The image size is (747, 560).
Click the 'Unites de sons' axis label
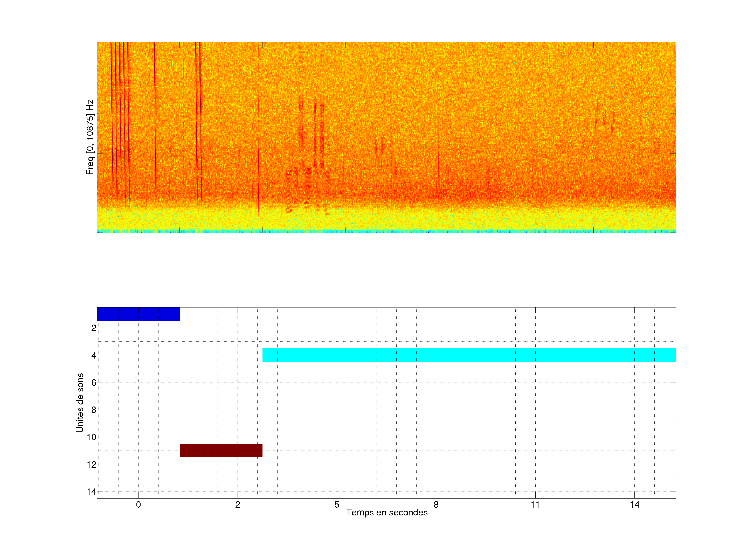(x=80, y=402)
